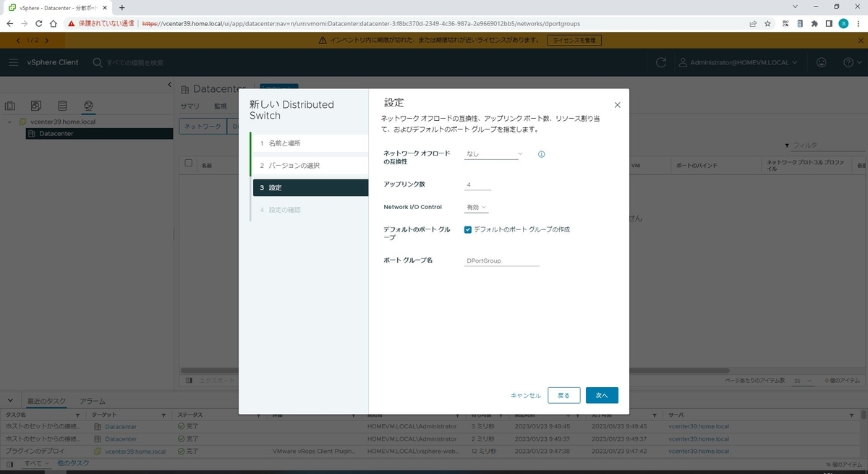Screen dimensions: 868x474
Task: Click the ポートのバインド column header
Action: coord(695,166)
